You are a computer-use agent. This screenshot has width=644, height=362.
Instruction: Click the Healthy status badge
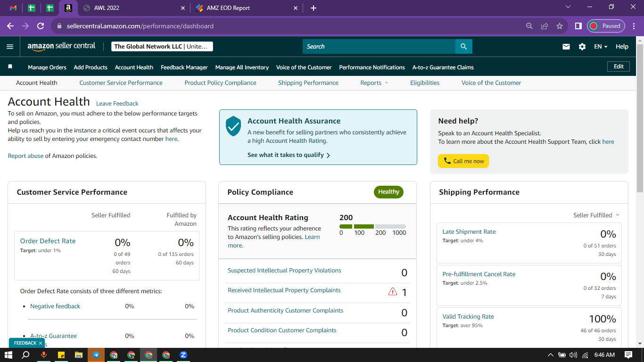click(x=388, y=192)
